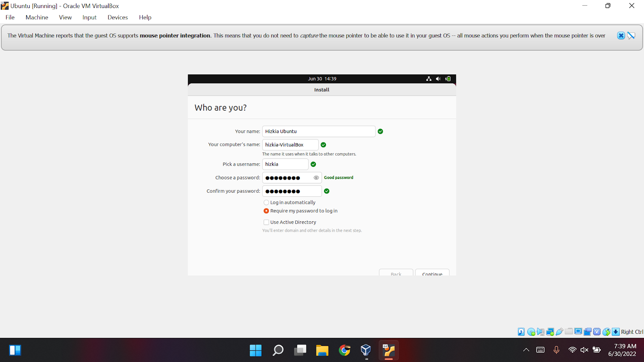The width and height of the screenshot is (644, 362).
Task: Open the Devices menu
Action: click(118, 17)
